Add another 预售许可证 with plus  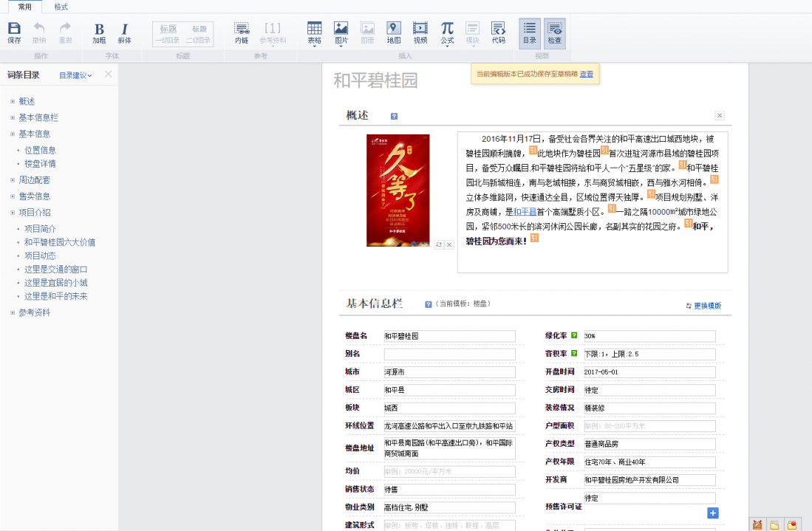(x=712, y=513)
